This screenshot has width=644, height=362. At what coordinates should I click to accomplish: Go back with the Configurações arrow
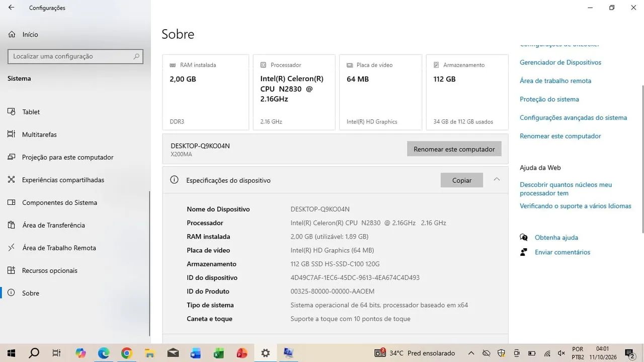[x=11, y=8]
